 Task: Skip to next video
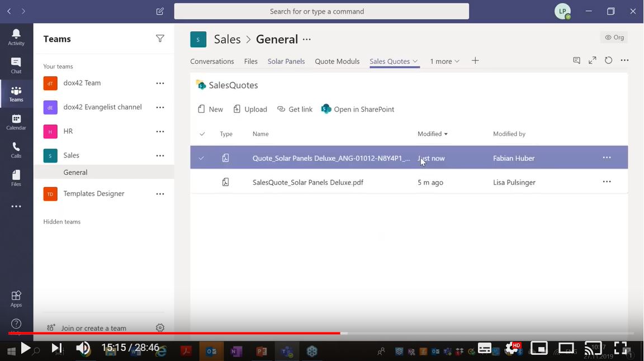click(56, 348)
